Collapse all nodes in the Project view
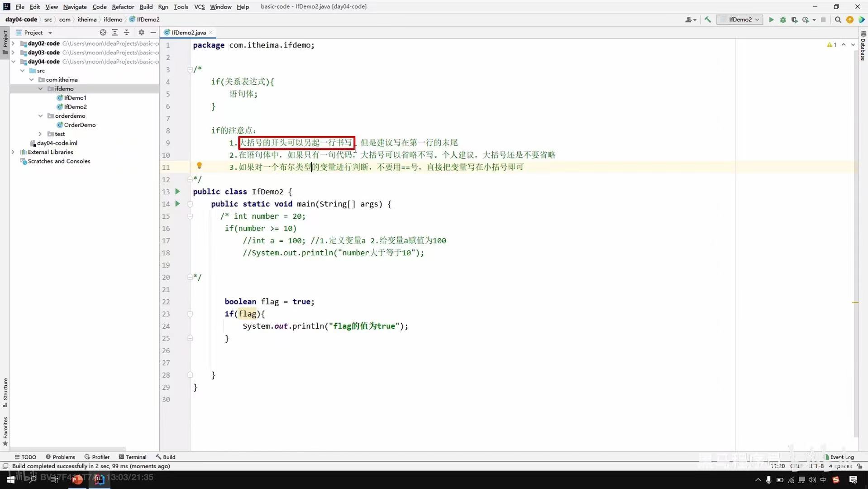The width and height of the screenshot is (868, 489). (x=127, y=32)
